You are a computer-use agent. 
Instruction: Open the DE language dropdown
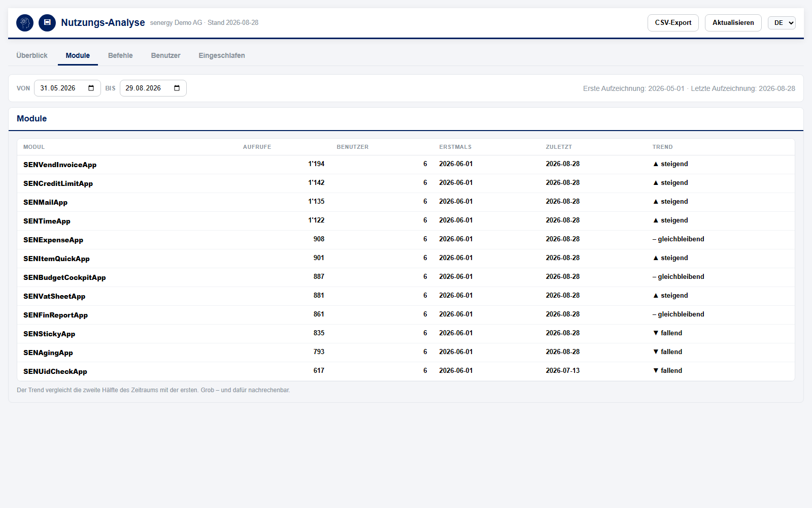[x=782, y=23]
